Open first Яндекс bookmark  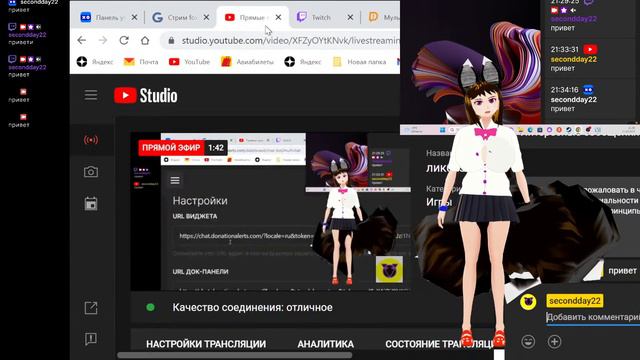[x=95, y=62]
